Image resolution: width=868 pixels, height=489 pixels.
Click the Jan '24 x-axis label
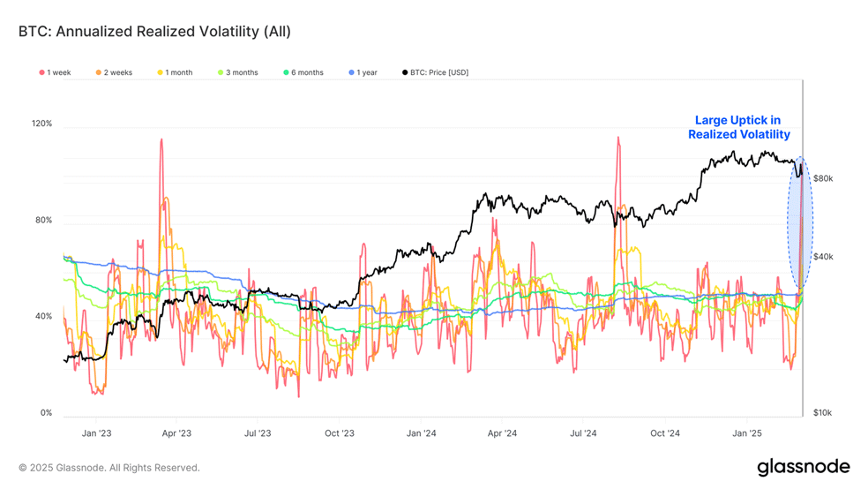(x=422, y=433)
